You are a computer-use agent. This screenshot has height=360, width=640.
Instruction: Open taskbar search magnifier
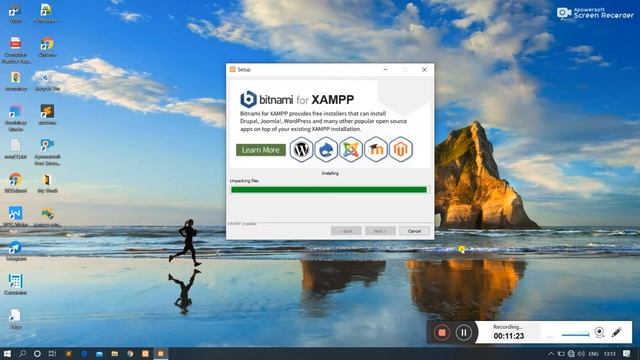22,353
